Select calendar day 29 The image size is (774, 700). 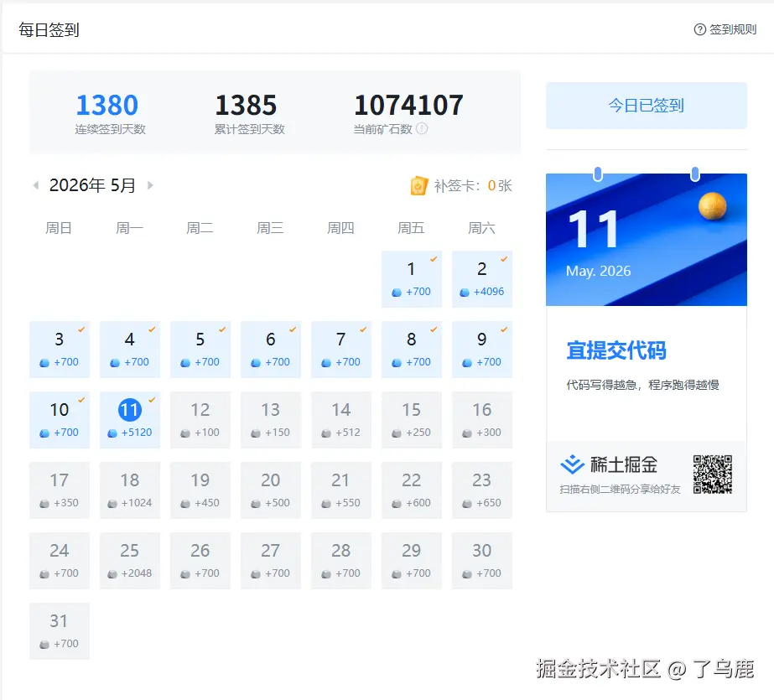coord(412,561)
